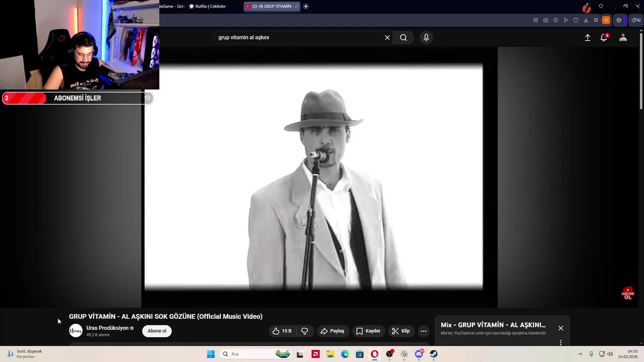
Task: Open Discord from the taskbar
Action: (419, 354)
